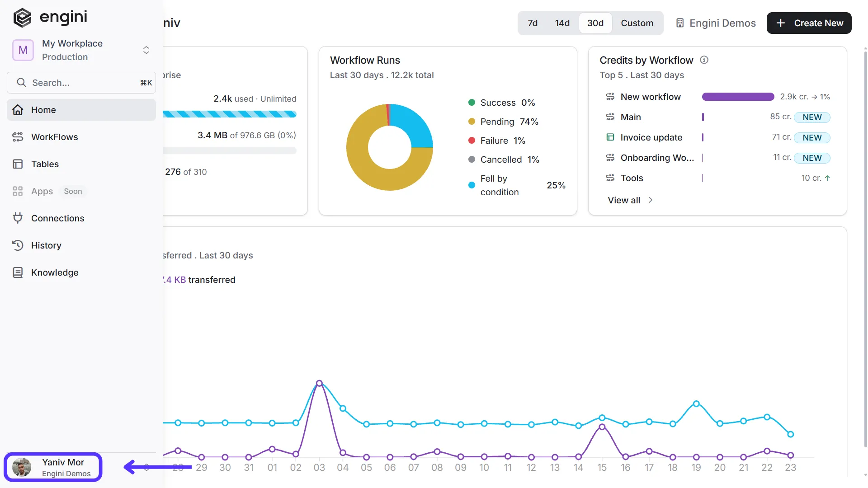Toggle Cancelled legend entry

[504, 160]
